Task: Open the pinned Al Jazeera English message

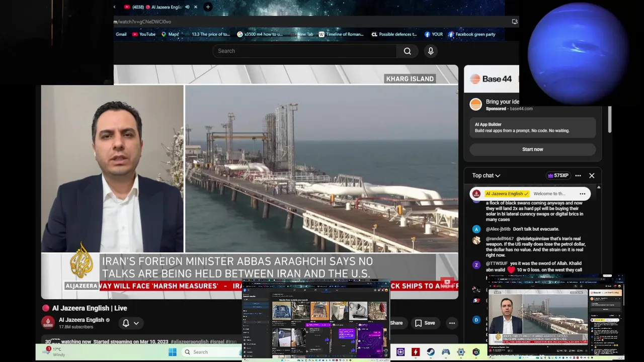Action: click(x=530, y=194)
